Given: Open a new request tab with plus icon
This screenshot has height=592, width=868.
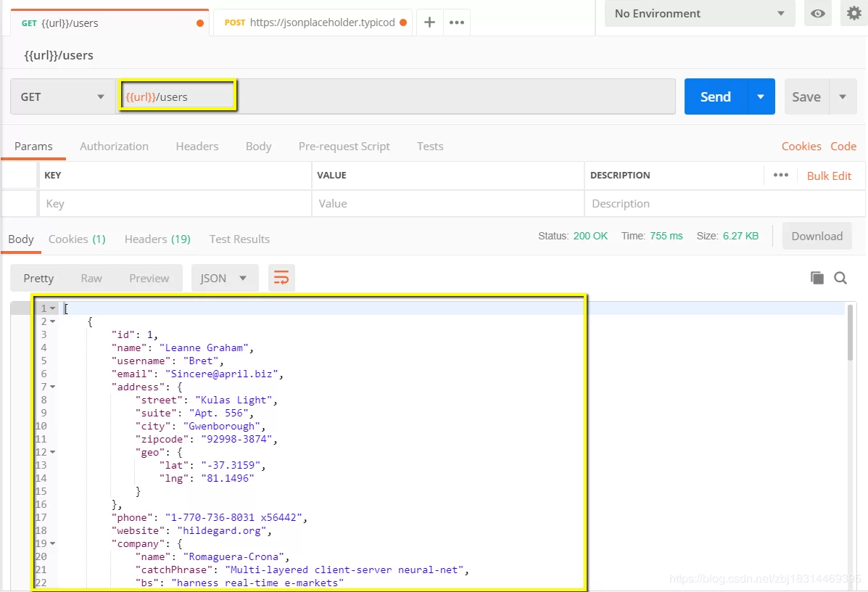Looking at the screenshot, I should pyautogui.click(x=429, y=22).
